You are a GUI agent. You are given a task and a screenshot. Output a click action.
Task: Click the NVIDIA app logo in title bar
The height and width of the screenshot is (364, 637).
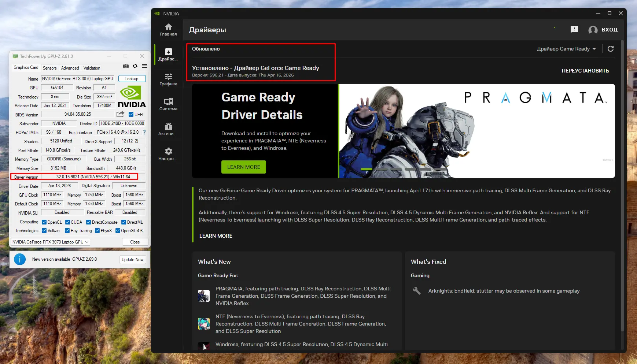click(x=157, y=14)
